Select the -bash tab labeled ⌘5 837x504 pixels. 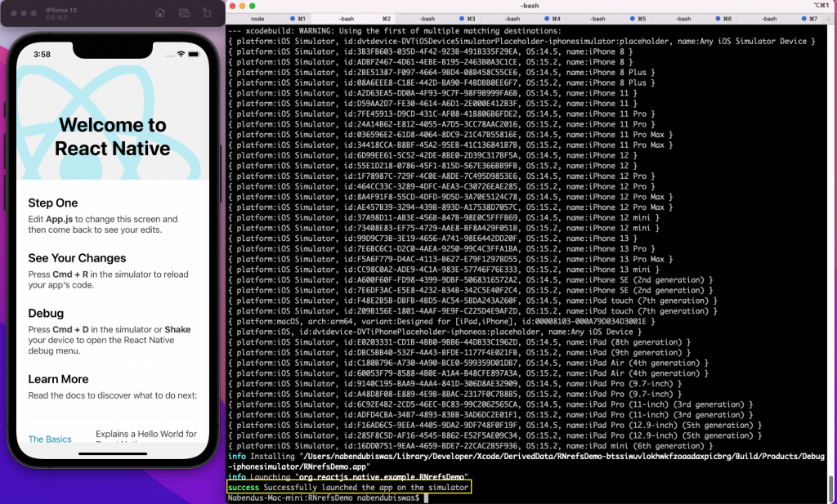coord(608,19)
